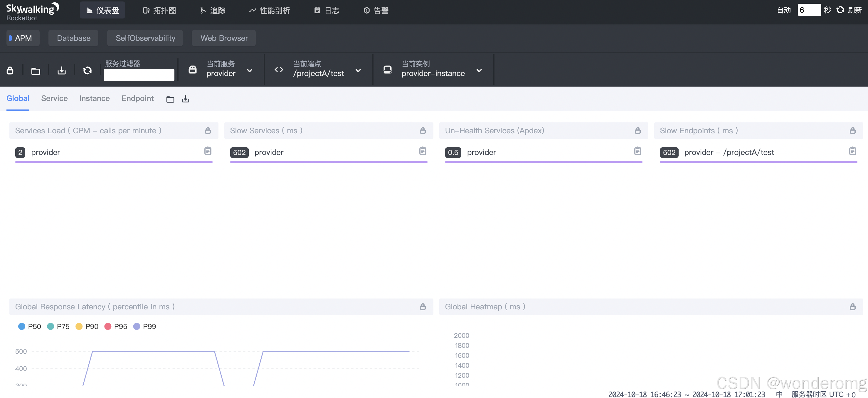The height and width of the screenshot is (398, 868).
Task: Open the 告警 alarm menu
Action: tap(376, 11)
